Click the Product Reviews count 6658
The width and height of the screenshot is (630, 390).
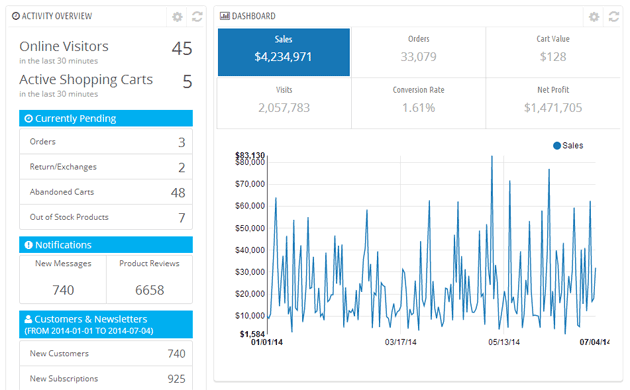point(149,290)
